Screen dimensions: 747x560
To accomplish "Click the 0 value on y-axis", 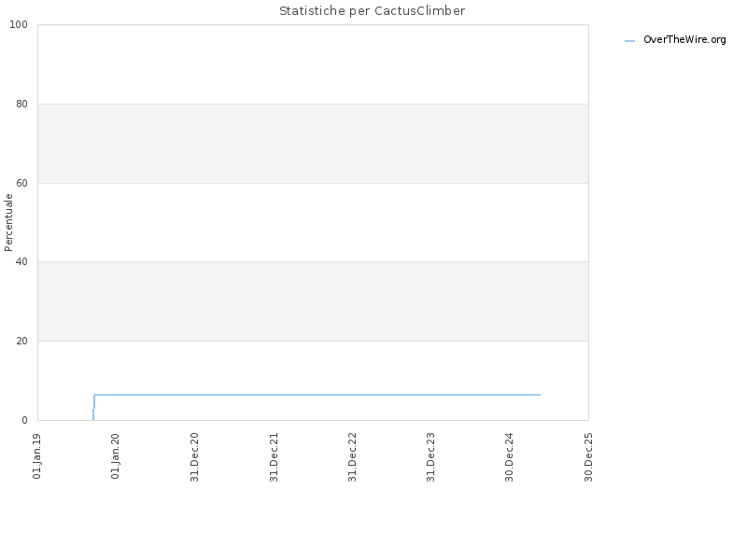I will (x=25, y=421).
